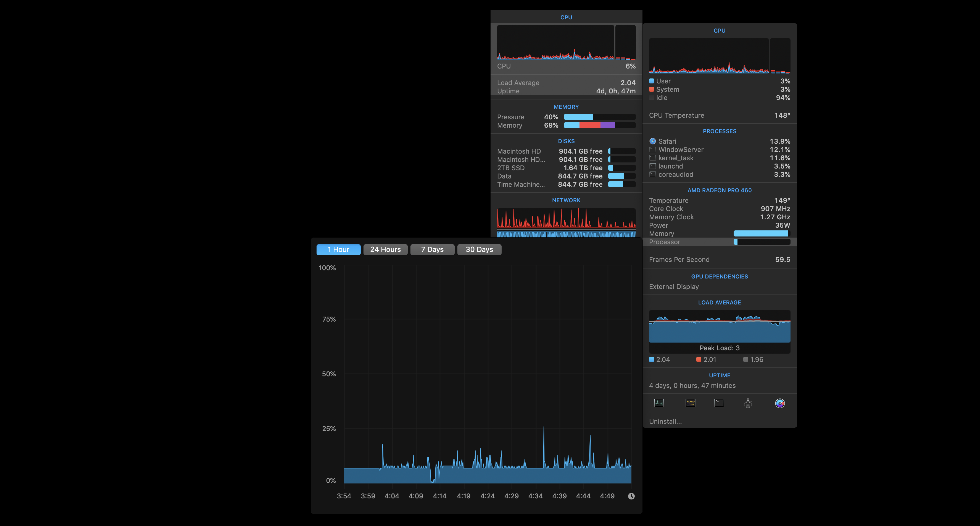
Task: Click the Macintosh HD 904.1 GB free row
Action: [x=566, y=151]
